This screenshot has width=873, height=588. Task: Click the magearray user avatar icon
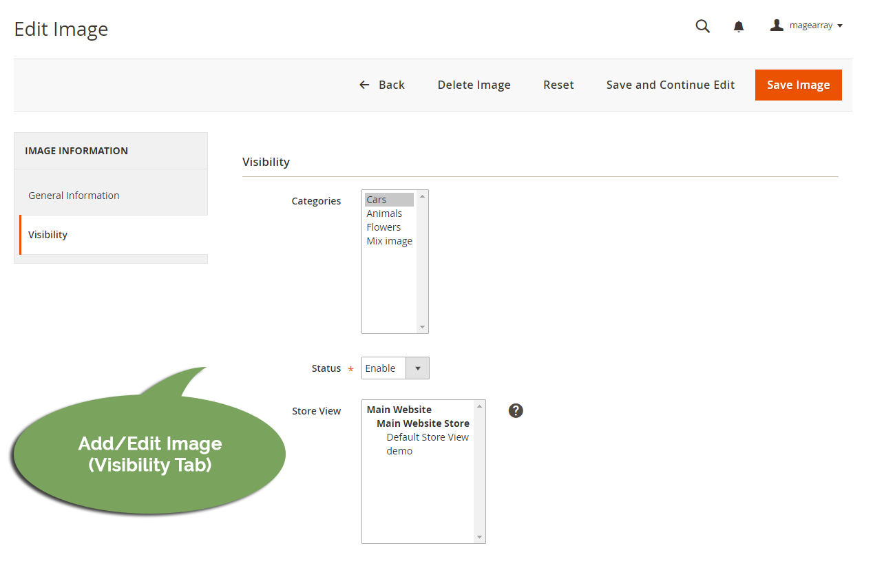(x=777, y=24)
